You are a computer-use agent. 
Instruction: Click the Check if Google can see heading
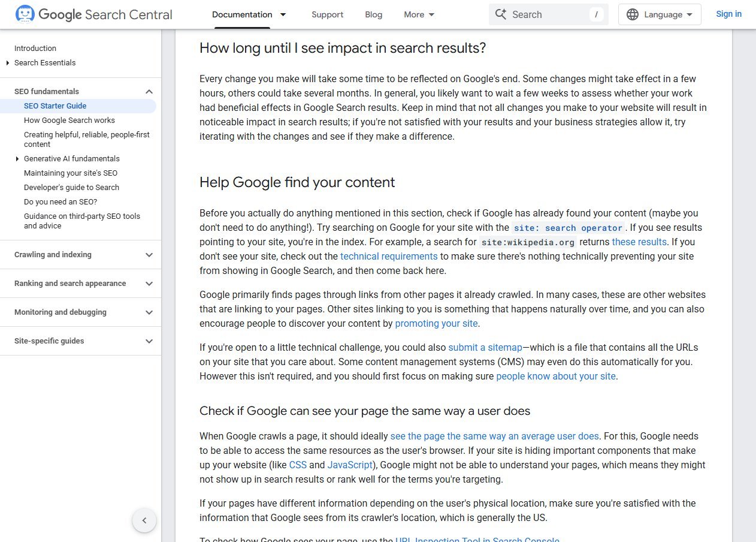[x=365, y=411]
